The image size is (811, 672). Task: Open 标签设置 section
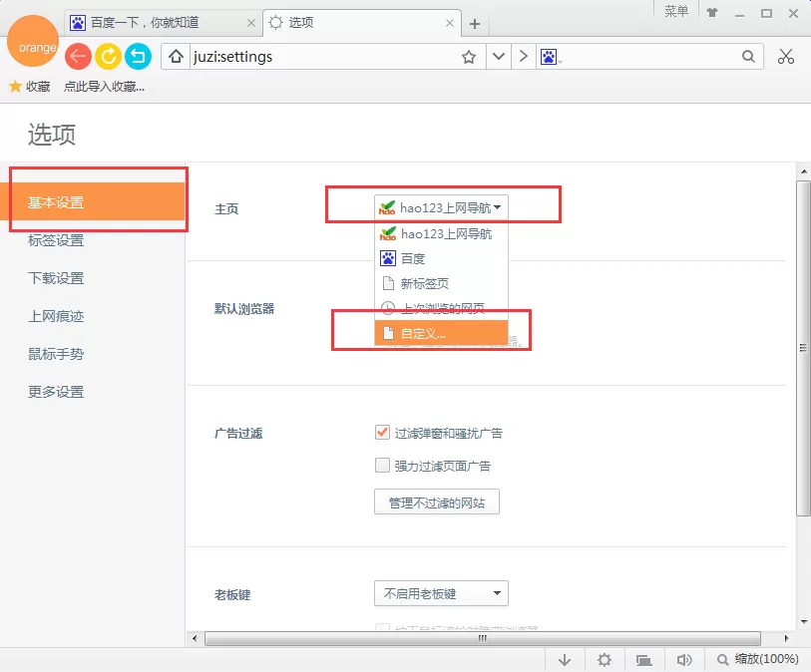(x=56, y=240)
